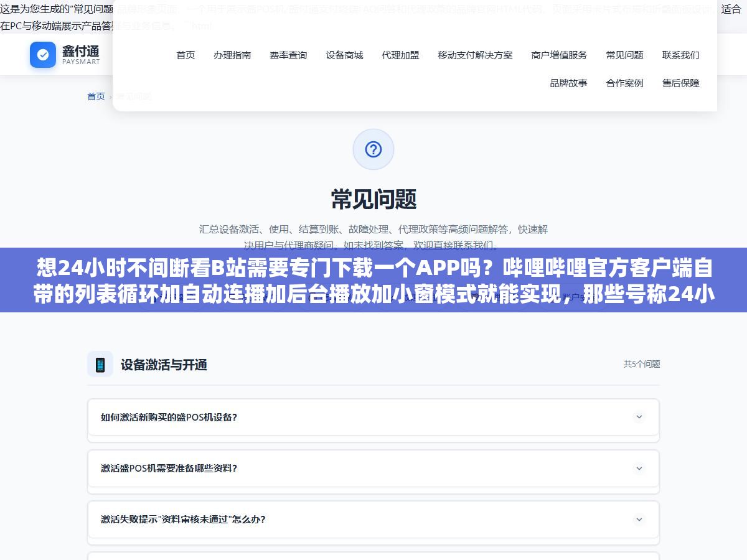Screen dimensions: 747x560
Task: Click the 共5个问题 count label
Action: 642,364
